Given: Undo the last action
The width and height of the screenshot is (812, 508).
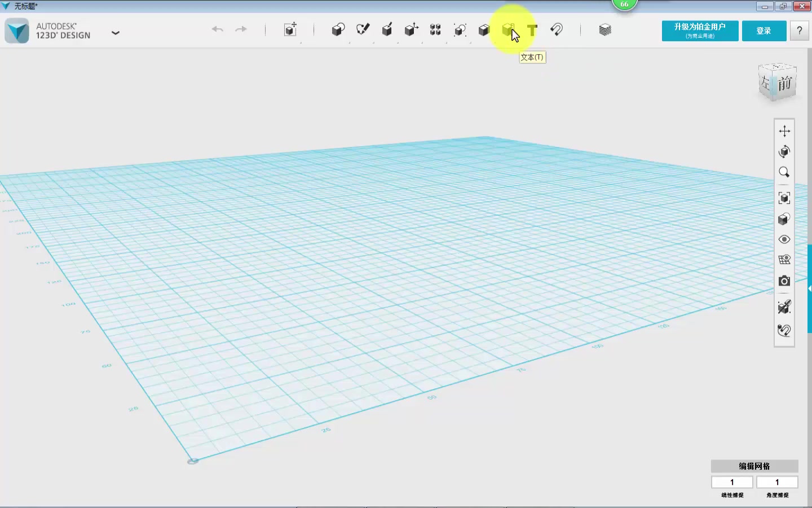Looking at the screenshot, I should click(x=218, y=29).
